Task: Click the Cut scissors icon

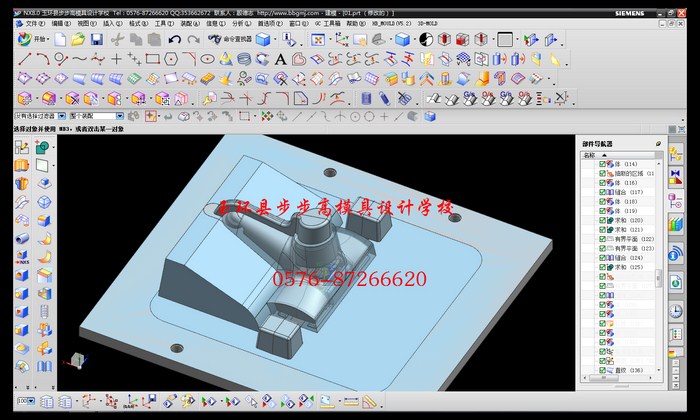Action: pos(117,39)
